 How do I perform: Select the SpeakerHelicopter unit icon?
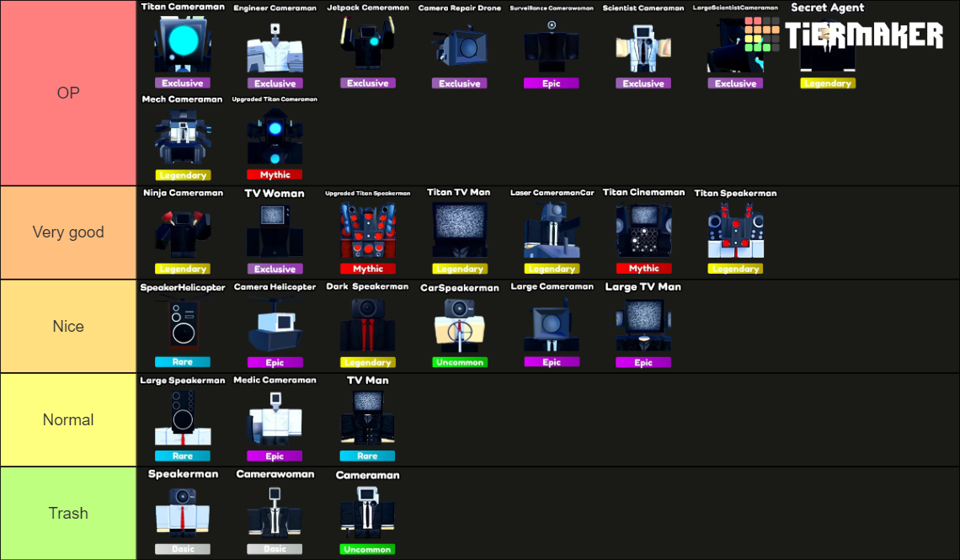point(183,324)
